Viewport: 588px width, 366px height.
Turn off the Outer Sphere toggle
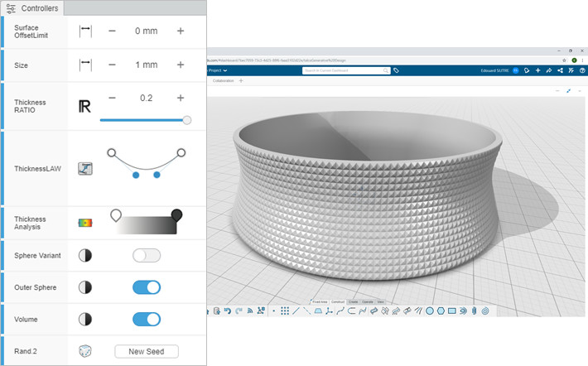click(147, 287)
